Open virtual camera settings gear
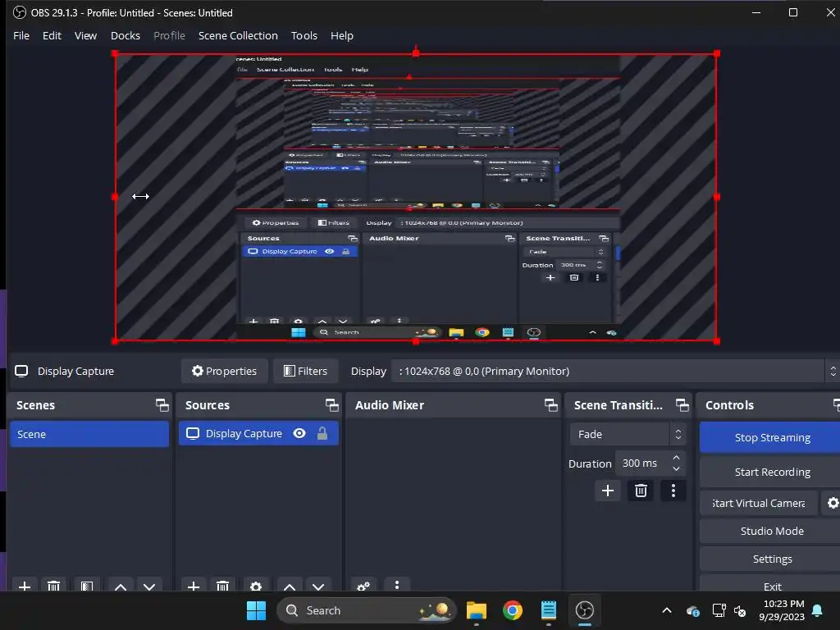This screenshot has width=840, height=630. [833, 503]
